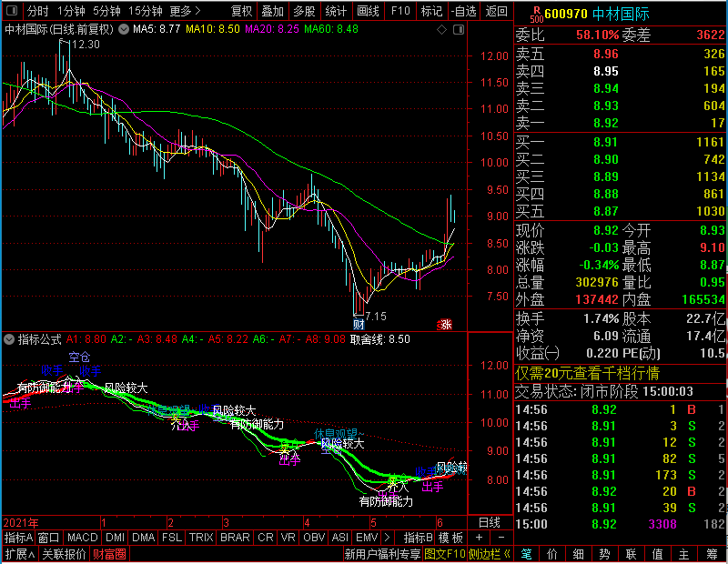Open the 新用户福利专享 link
Screen dimensions: 728x564
(x=382, y=554)
